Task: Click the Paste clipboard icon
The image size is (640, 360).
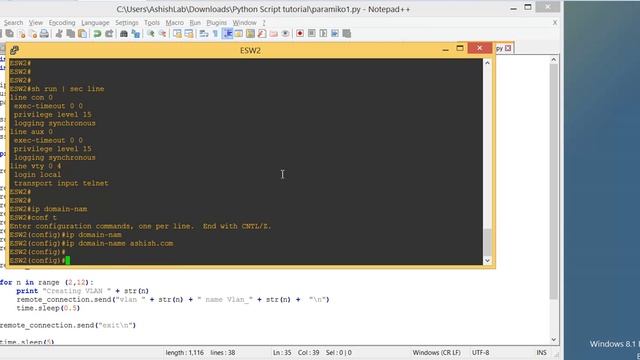Action: pyautogui.click(x=82, y=34)
